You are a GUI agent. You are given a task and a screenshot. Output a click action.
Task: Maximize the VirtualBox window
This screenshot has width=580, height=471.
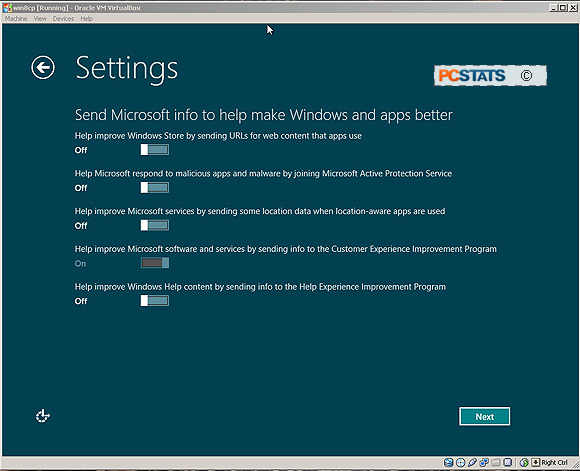(x=562, y=7)
